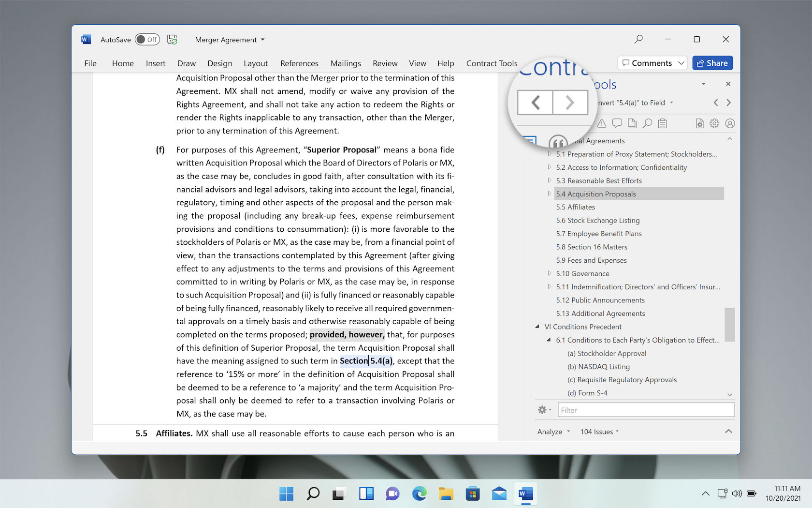Click the clipboard icon in panel toolbar
This screenshot has width=812, height=508.
point(663,123)
